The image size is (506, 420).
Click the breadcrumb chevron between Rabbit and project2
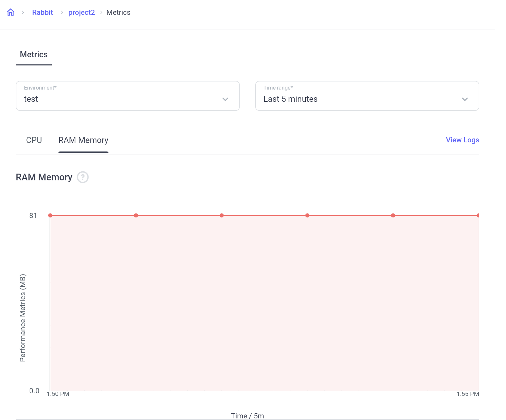pos(62,13)
